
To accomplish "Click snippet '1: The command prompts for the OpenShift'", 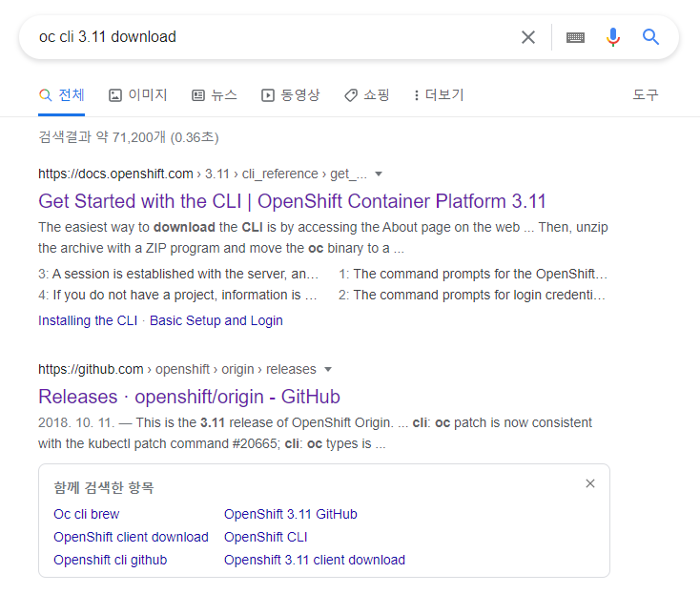I will [473, 274].
